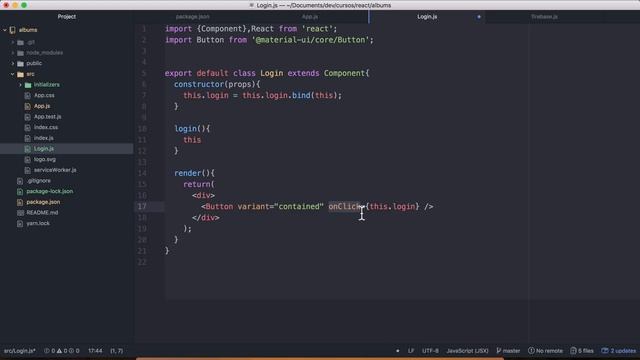Click line number 5 in the gutter
The image size is (640, 360).
144,73
